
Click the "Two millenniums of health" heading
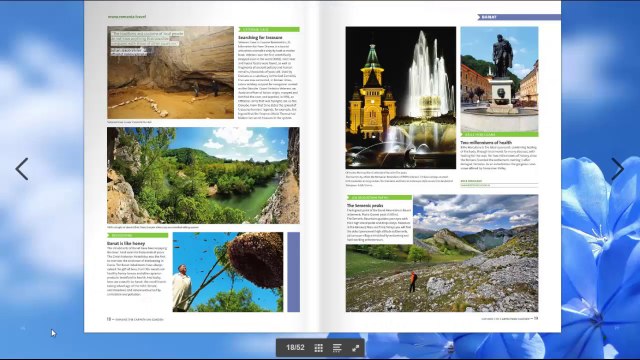point(486,142)
